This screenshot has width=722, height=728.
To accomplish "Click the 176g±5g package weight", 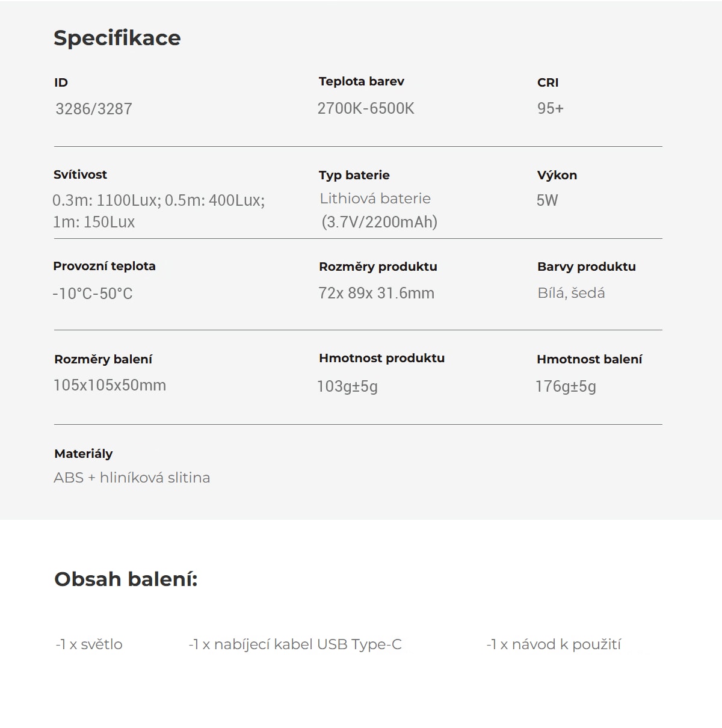I will pyautogui.click(x=566, y=386).
